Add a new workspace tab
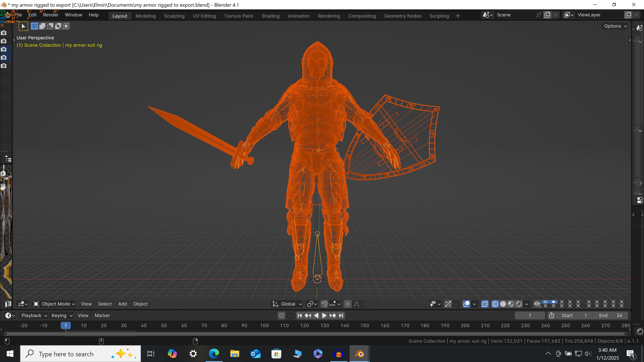This screenshot has height=362, width=644. [458, 16]
